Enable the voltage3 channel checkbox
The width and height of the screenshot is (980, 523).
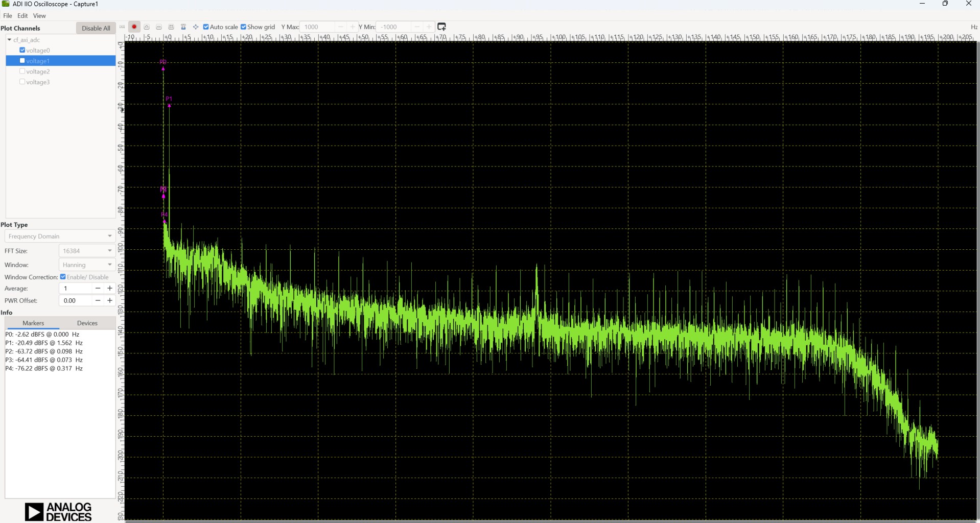[x=22, y=82]
